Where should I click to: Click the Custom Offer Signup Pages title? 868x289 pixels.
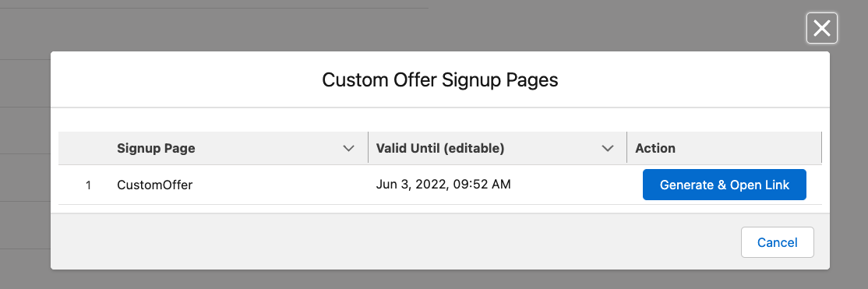coord(440,80)
